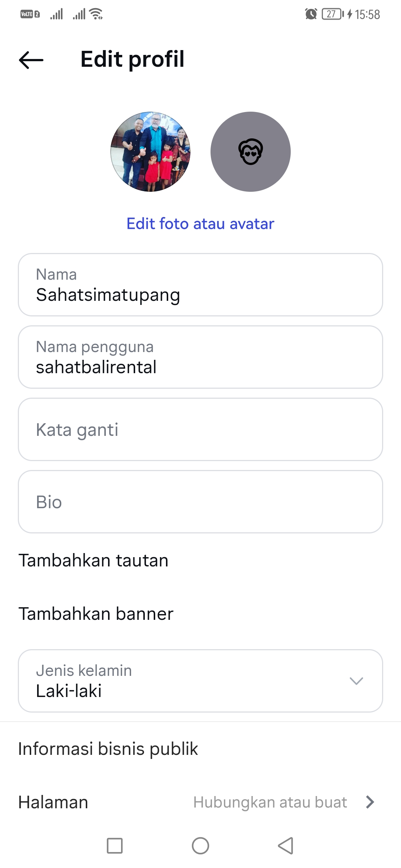The image size is (401, 868).
Task: Open Tambahkan banner option
Action: pyautogui.click(x=96, y=614)
